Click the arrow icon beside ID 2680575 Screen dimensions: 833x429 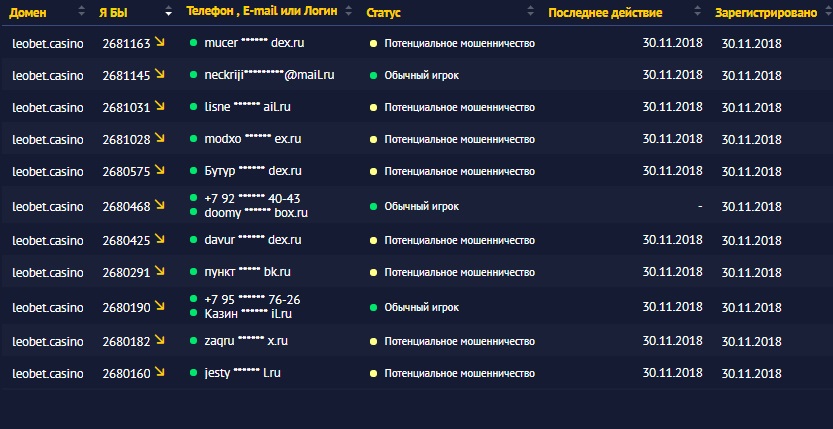click(x=160, y=170)
